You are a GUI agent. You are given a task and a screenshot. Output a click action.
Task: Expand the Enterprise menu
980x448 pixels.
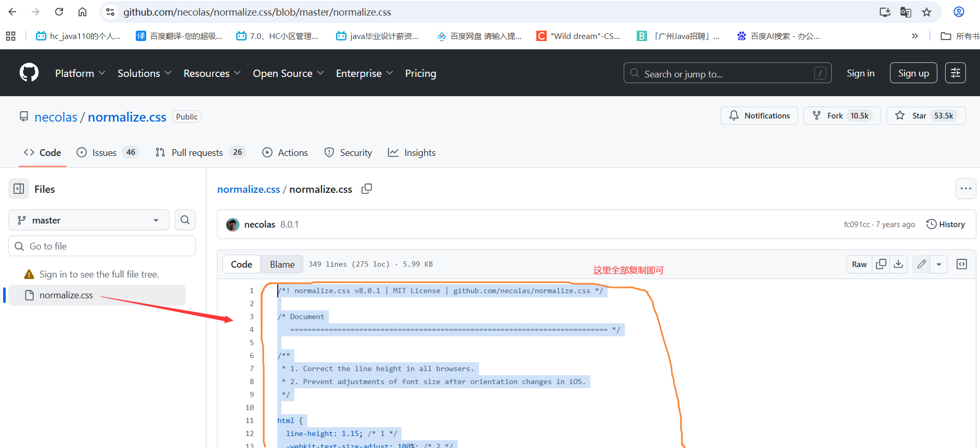(x=364, y=73)
